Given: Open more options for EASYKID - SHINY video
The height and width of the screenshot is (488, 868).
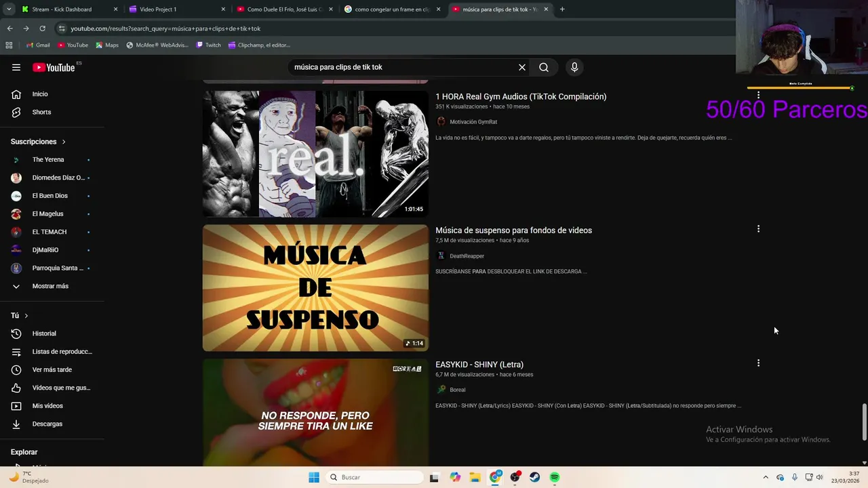Looking at the screenshot, I should (x=758, y=363).
